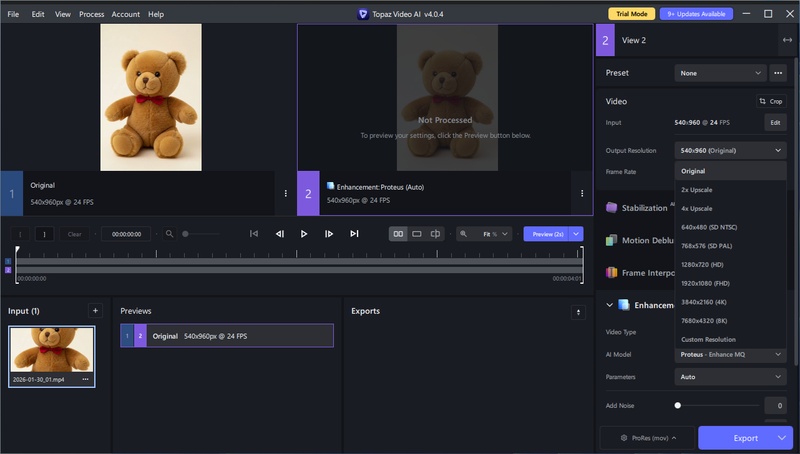This screenshot has height=454, width=800.
Task: Open Enhancement view 2 options menu
Action: (582, 193)
